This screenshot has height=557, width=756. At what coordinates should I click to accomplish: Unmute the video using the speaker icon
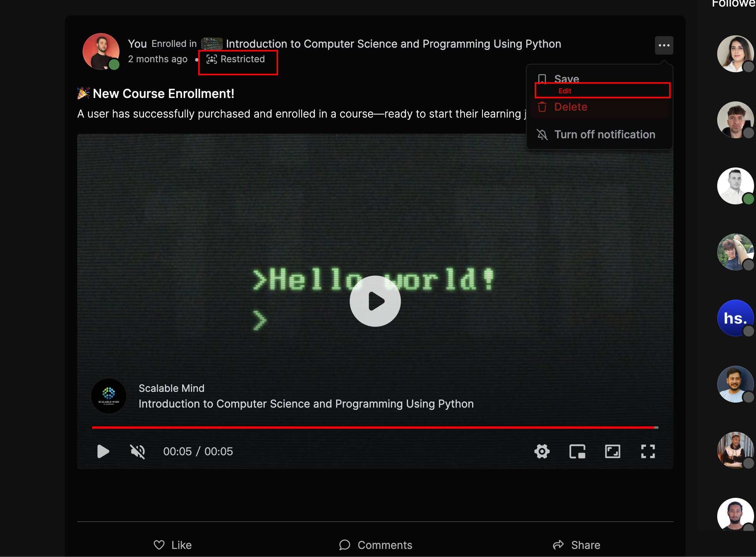[138, 451]
